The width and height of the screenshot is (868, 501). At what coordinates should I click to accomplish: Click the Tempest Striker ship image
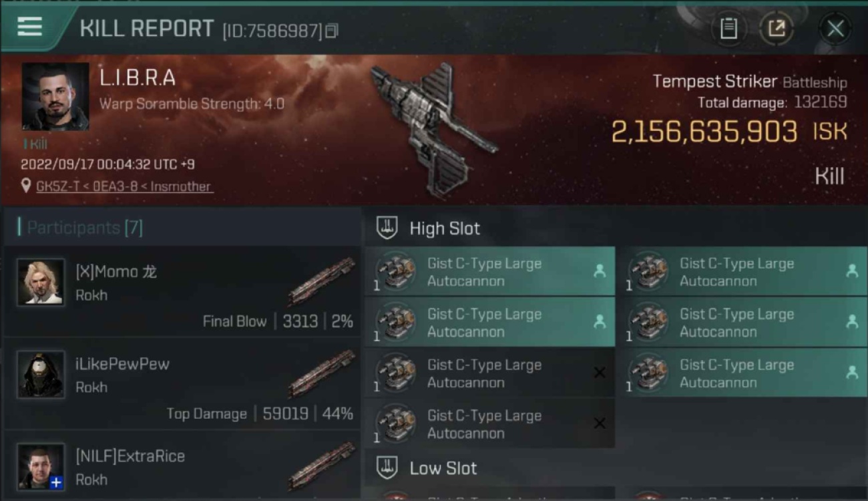tap(433, 130)
